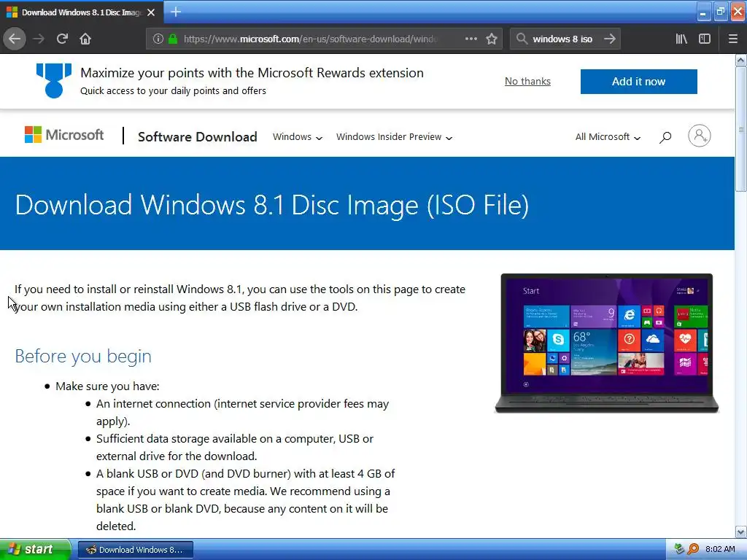The image size is (747, 560).
Task: Reload the page with the refresh icon
Action: [62, 39]
